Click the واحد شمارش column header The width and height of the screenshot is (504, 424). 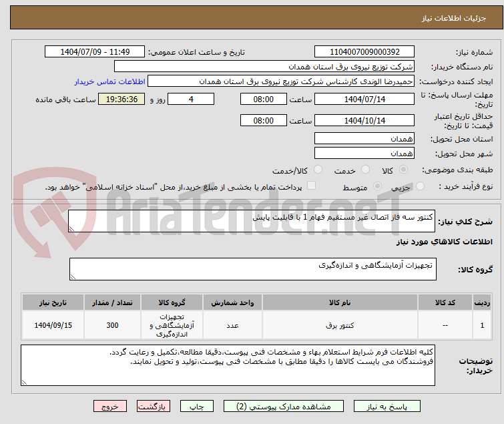click(232, 302)
